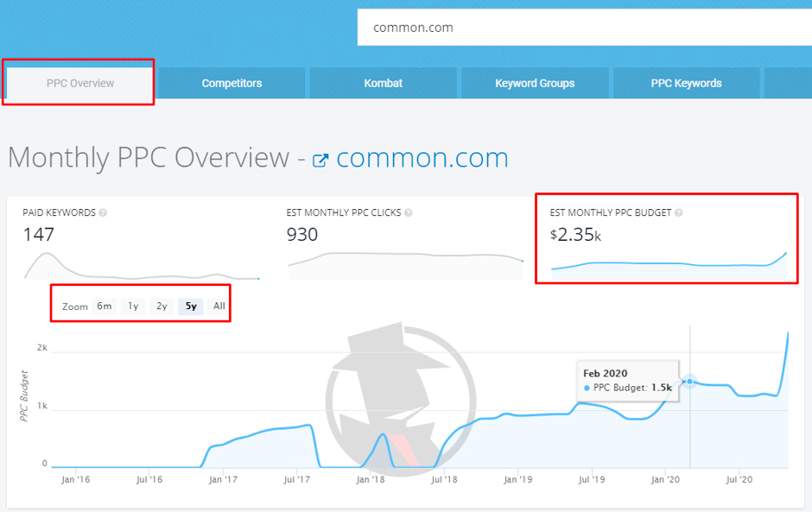812x512 pixels.
Task: Set chart zoom to 1y
Action: coord(133,307)
